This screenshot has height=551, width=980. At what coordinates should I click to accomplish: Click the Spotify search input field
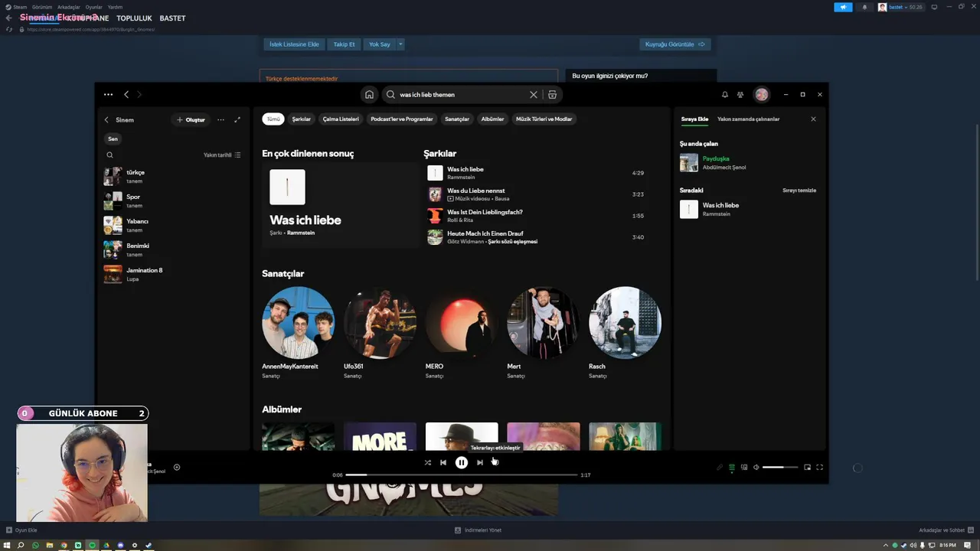click(459, 95)
